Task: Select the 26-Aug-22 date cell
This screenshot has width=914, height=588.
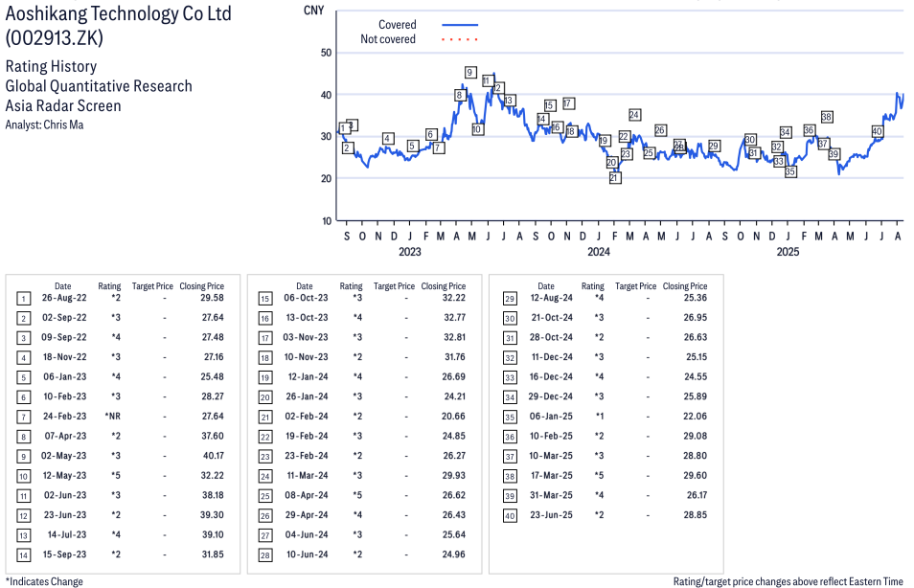Action: point(64,298)
